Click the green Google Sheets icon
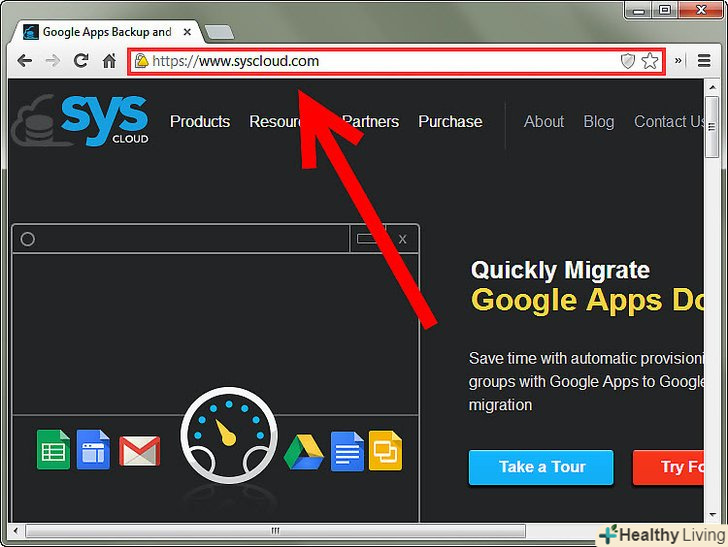The height and width of the screenshot is (547, 728). coord(53,449)
